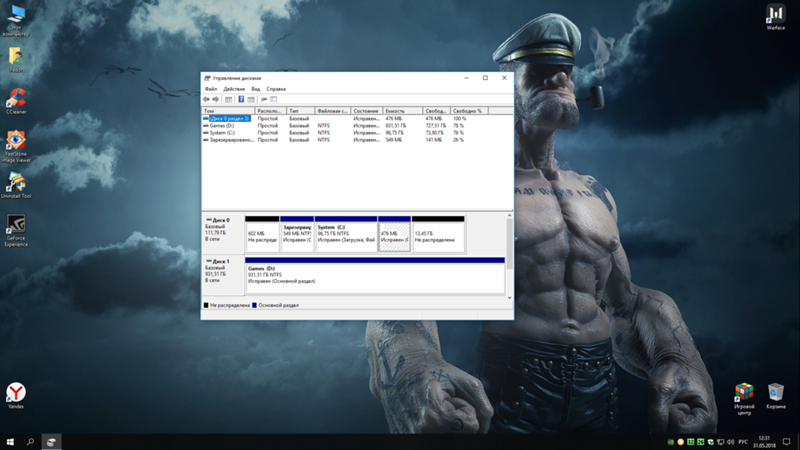Open the Файл menu
This screenshot has width=800, height=450.
tap(211, 89)
